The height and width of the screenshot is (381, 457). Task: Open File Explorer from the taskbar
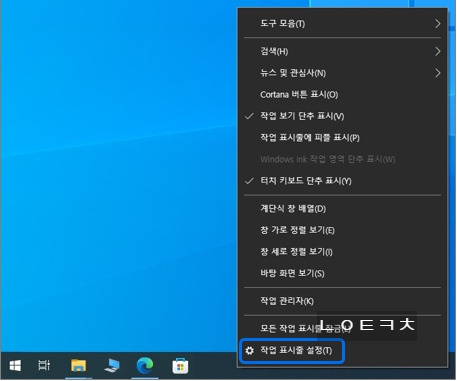coord(79,365)
